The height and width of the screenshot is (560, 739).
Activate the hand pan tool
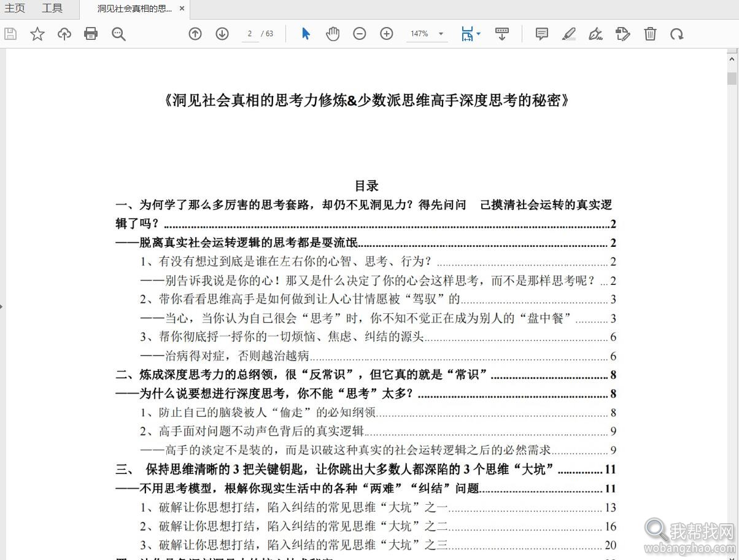coord(333,34)
